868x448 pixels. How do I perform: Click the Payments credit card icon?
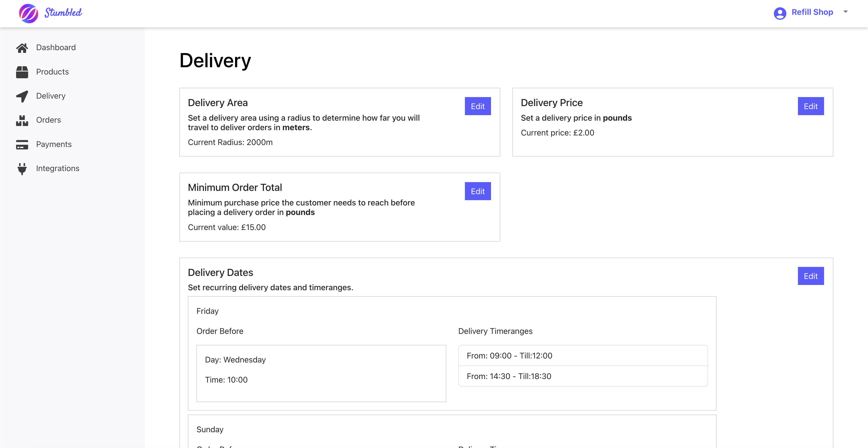click(22, 145)
